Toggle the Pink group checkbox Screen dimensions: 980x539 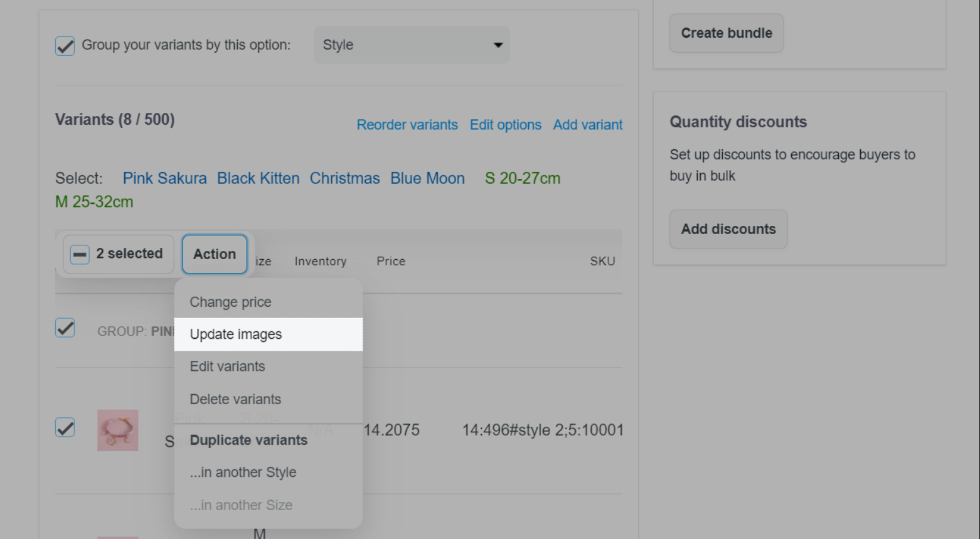pos(65,328)
